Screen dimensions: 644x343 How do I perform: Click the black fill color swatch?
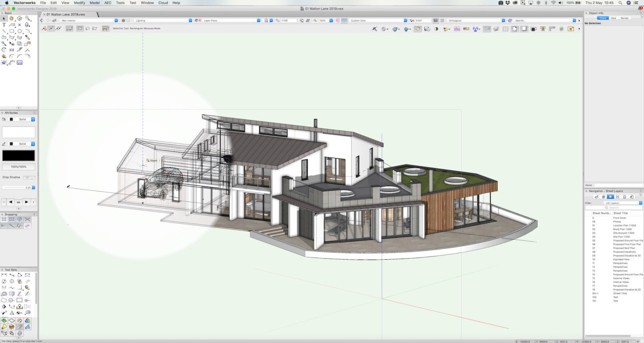coord(18,155)
